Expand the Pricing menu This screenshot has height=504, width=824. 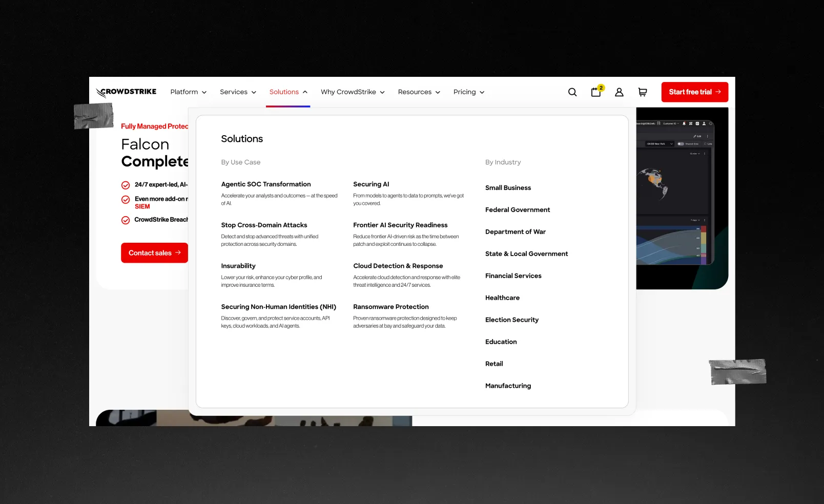pyautogui.click(x=469, y=92)
